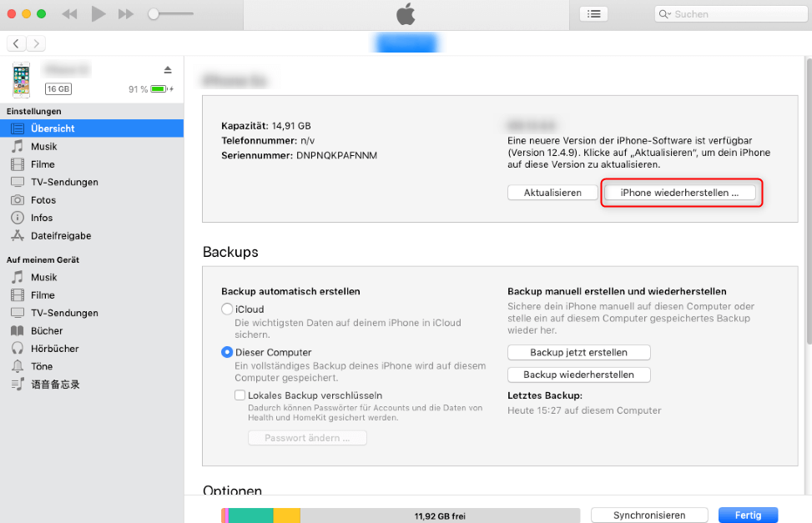Click the Backups section heading
This screenshot has width=812, height=523.
pyautogui.click(x=230, y=252)
